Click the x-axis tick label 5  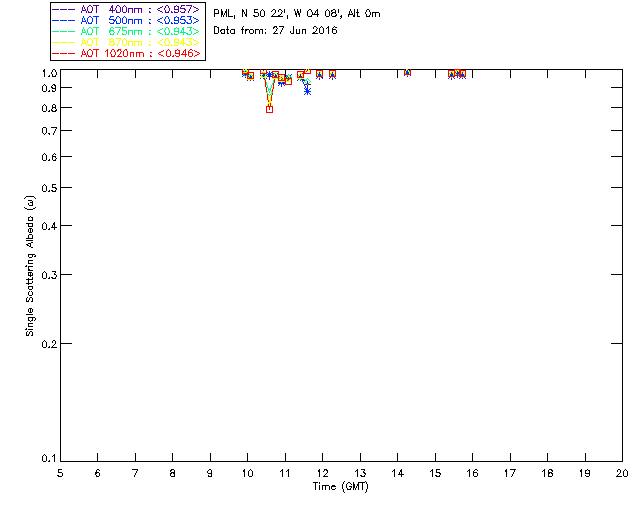60,473
